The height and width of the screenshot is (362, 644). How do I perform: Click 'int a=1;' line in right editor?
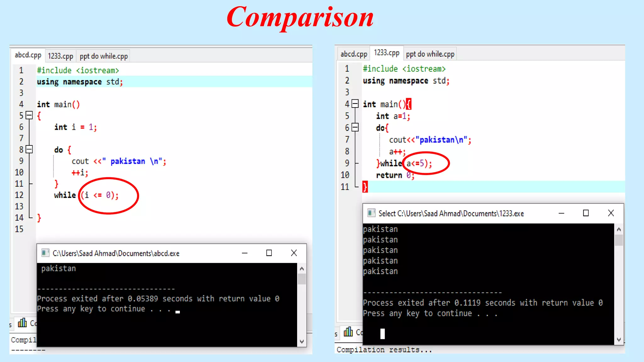pos(393,116)
